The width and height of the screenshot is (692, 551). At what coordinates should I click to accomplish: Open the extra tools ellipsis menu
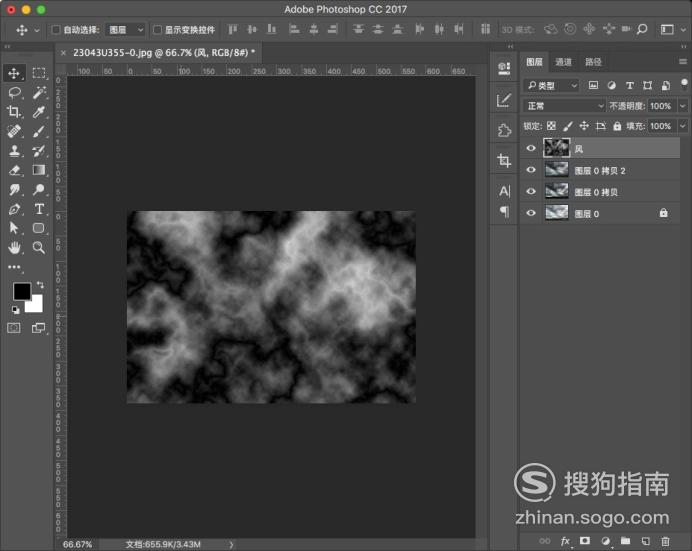(14, 267)
